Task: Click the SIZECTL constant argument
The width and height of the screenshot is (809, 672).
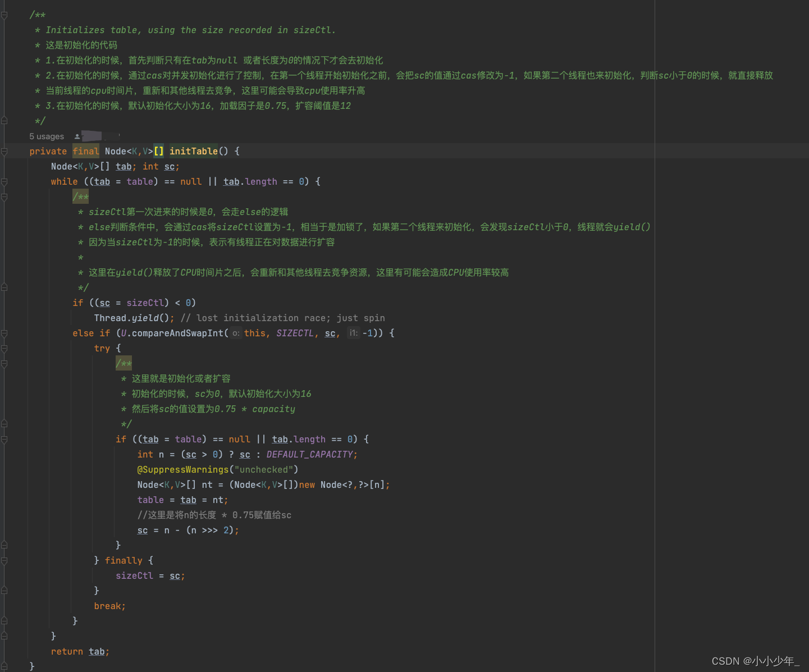Action: (295, 333)
